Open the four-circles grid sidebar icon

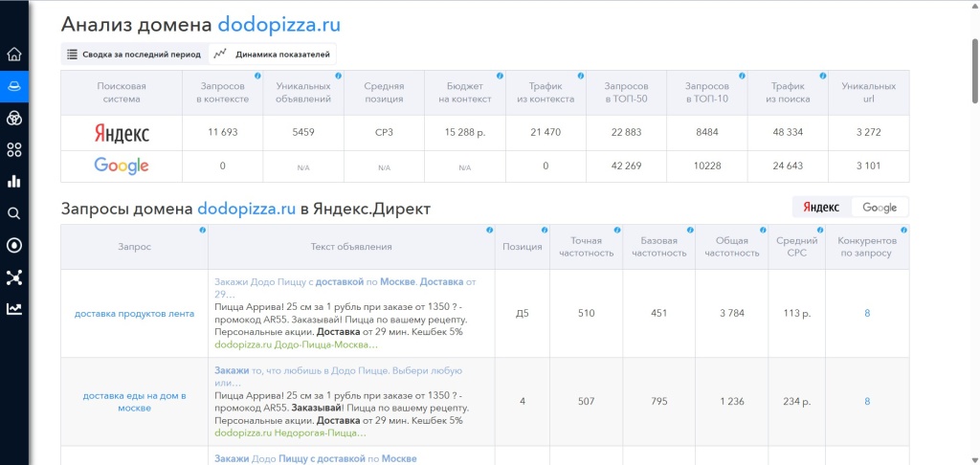coord(13,150)
